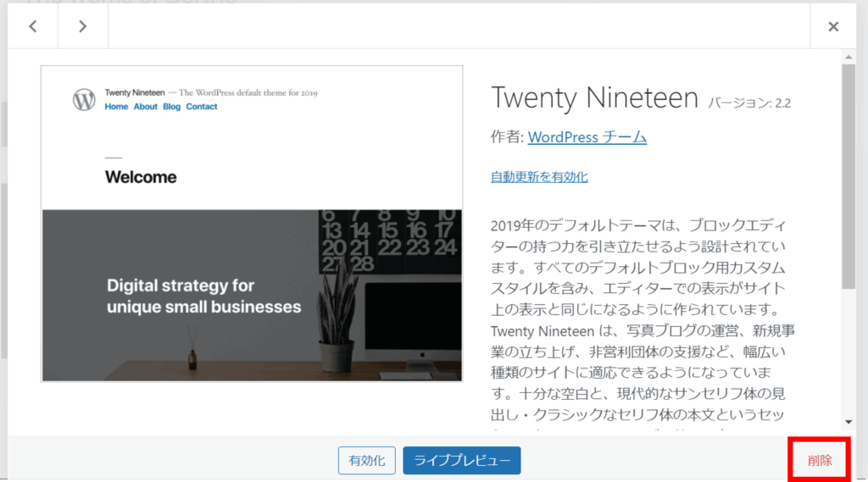Click the scrollbar up arrow
Viewport: 868px width, 482px height.
point(849,57)
